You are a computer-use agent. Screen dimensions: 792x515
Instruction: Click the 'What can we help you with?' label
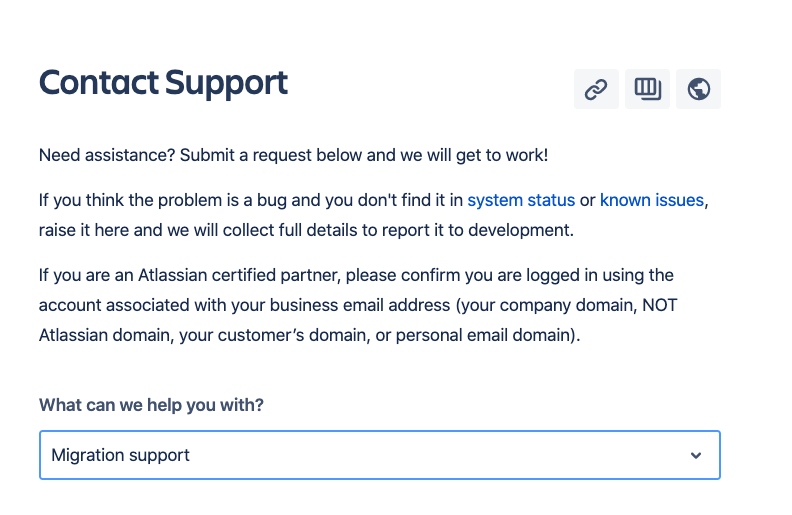click(158, 405)
